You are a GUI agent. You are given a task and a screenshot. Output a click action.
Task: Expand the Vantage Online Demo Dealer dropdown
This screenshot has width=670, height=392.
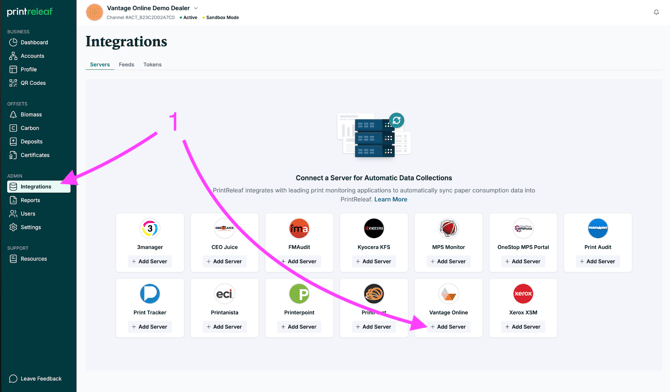pyautogui.click(x=196, y=8)
